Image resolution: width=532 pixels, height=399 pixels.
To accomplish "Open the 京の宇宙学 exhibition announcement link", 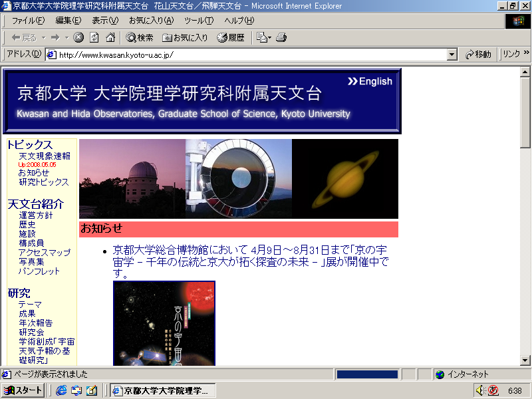I will point(251,261).
